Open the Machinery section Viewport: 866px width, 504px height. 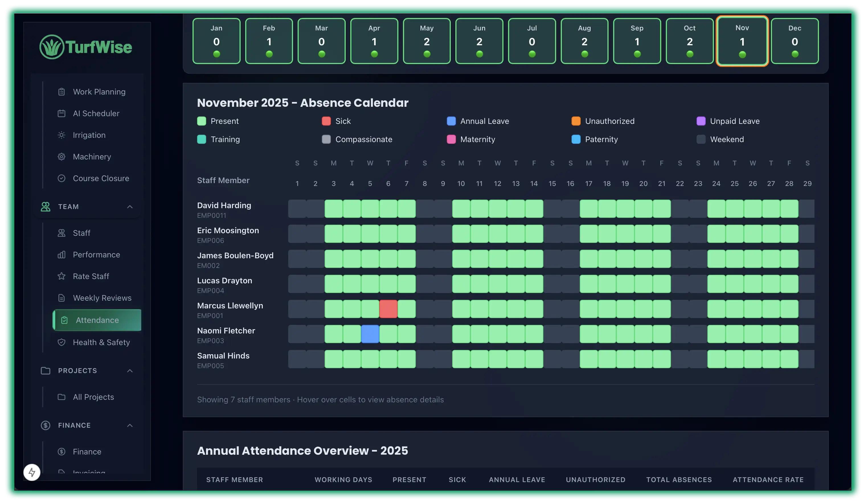(62, 157)
